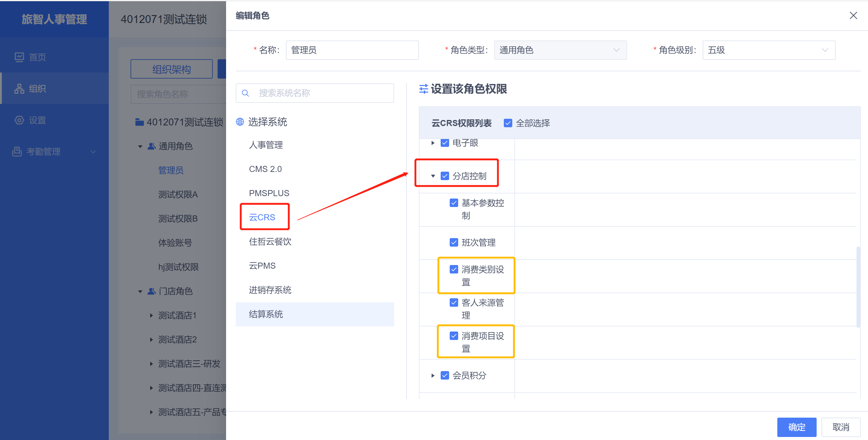The width and height of the screenshot is (868, 440).
Task: Click the permission list vertical scrollbar
Action: 858,287
